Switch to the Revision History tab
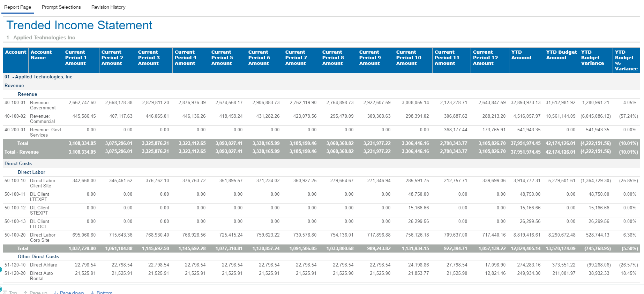The width and height of the screenshot is (644, 294). point(108,7)
